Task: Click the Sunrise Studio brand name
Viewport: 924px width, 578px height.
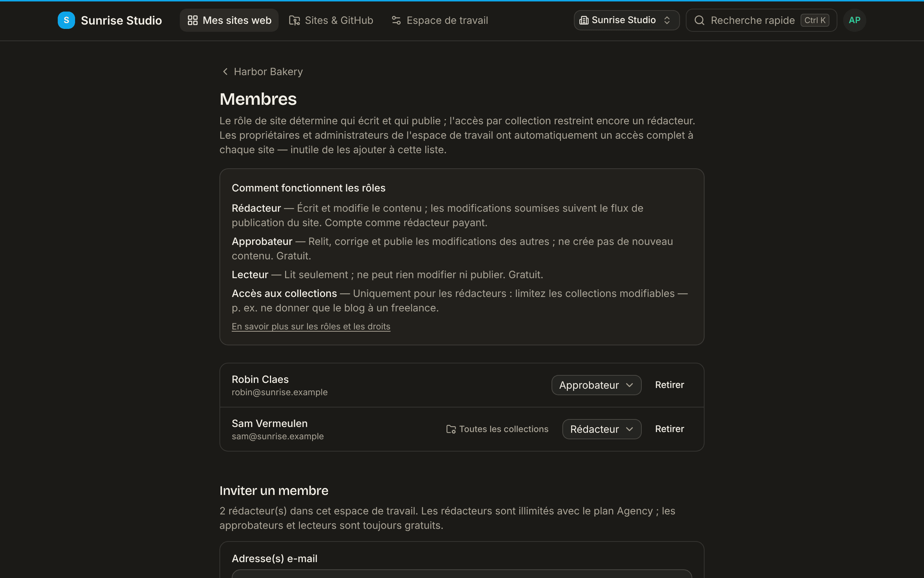Action: tap(121, 20)
